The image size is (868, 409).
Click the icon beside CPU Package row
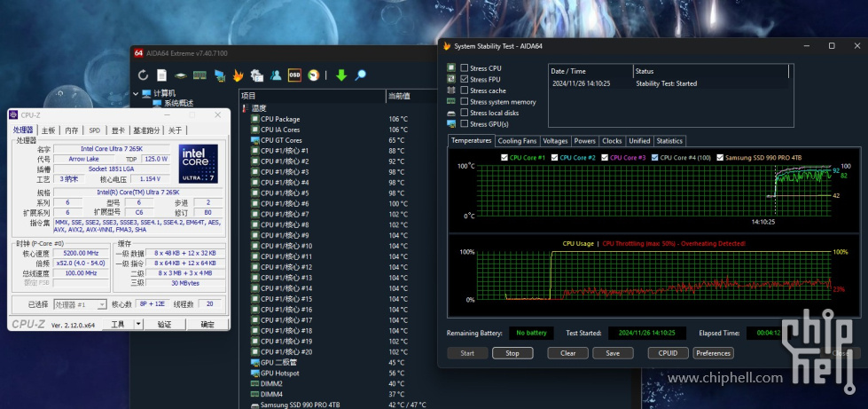pyautogui.click(x=254, y=119)
